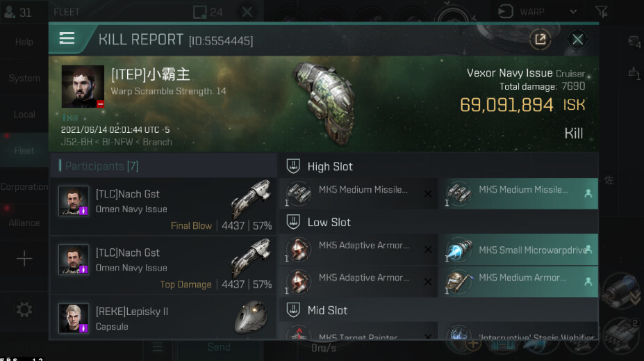
Task: Click the share kill report icon
Action: click(x=540, y=40)
